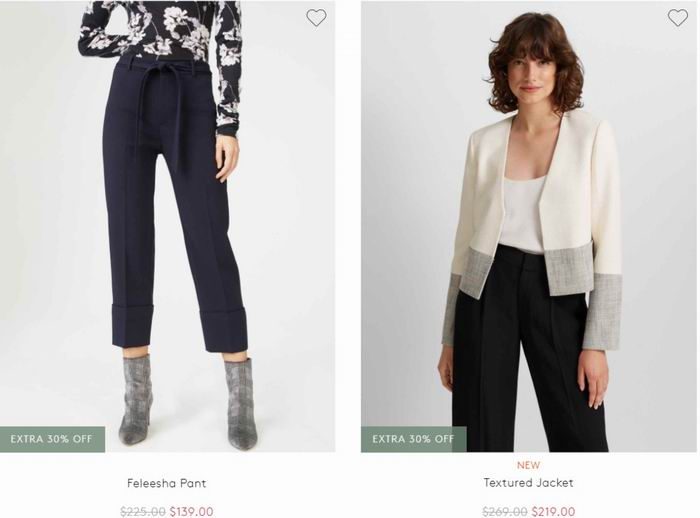Screen dimensions: 700x518
Task: Add Textured Jacket to wishlist heart
Action: tap(677, 18)
